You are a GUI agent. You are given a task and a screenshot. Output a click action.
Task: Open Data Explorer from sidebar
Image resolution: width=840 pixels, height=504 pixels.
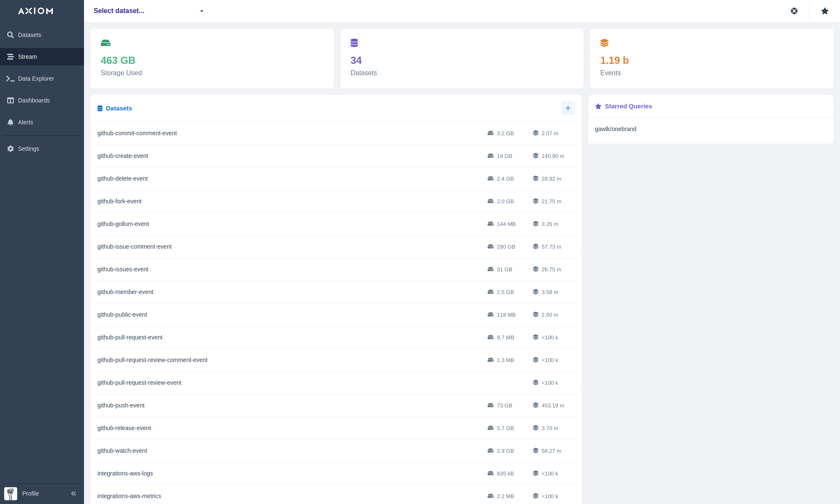[x=36, y=79]
